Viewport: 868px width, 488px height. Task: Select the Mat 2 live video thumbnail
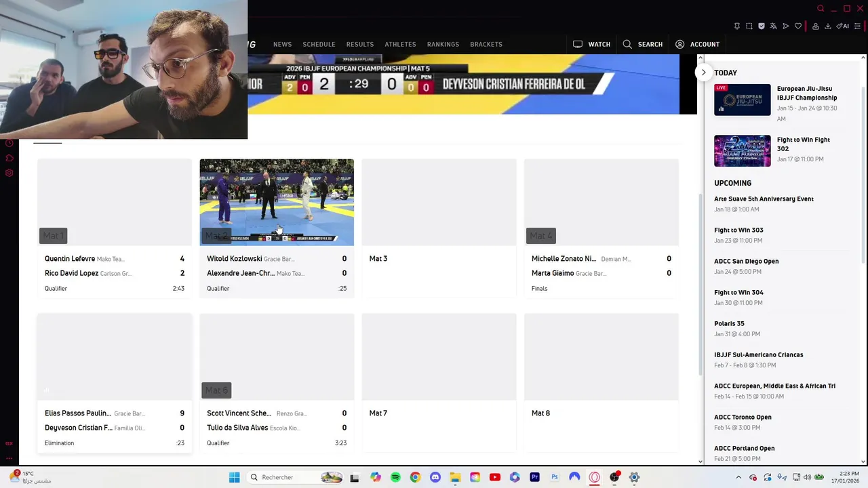[277, 202]
